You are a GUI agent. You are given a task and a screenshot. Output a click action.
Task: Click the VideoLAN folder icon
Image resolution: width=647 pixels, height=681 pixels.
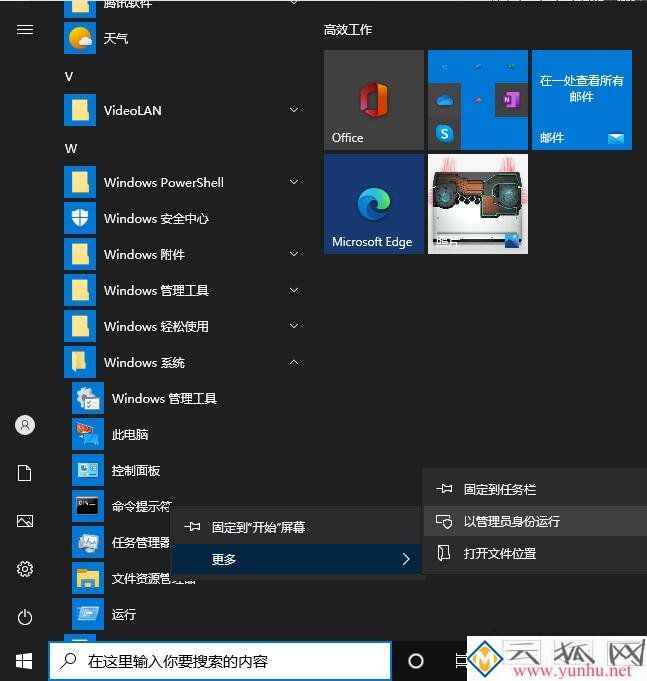(80, 110)
